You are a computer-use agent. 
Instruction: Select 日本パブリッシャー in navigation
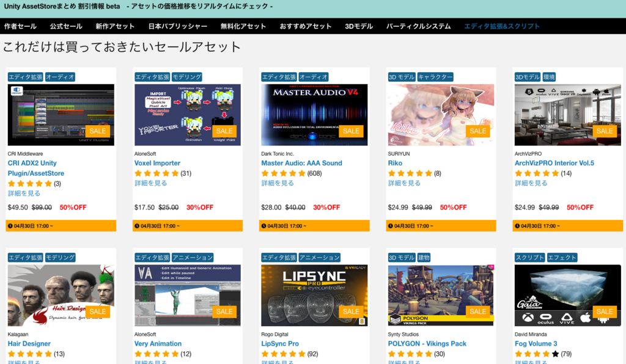tap(178, 26)
